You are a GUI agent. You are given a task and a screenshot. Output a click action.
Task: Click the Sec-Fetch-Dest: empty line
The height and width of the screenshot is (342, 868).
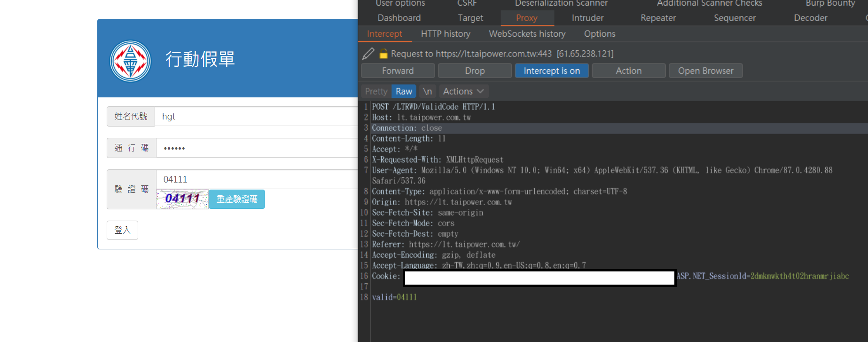click(x=415, y=234)
